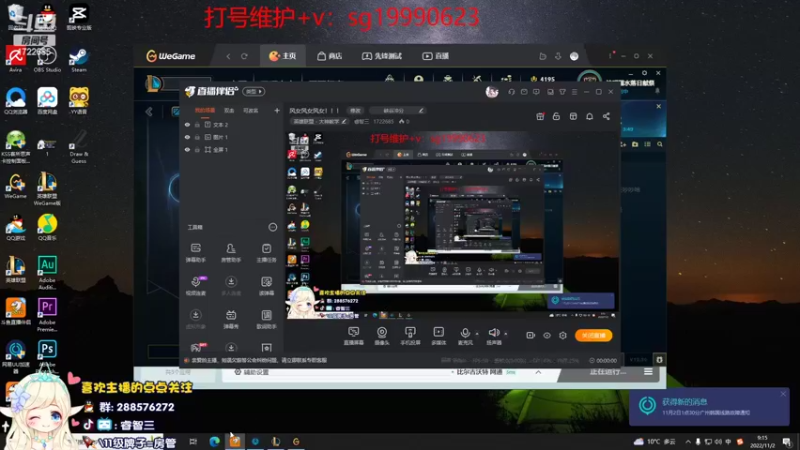
Task: Add a new scene with plus icon
Action: click(277, 110)
